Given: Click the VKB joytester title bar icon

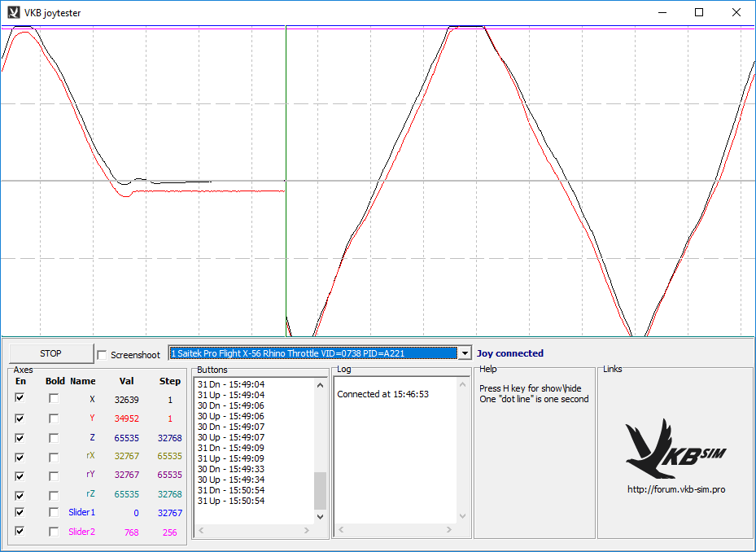Looking at the screenshot, I should (x=13, y=12).
